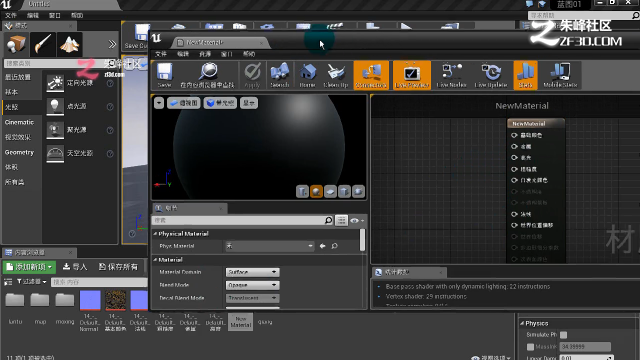The width and height of the screenshot is (640, 360).
Task: Toggle Live Preview in the toolbar
Action: click(x=412, y=75)
